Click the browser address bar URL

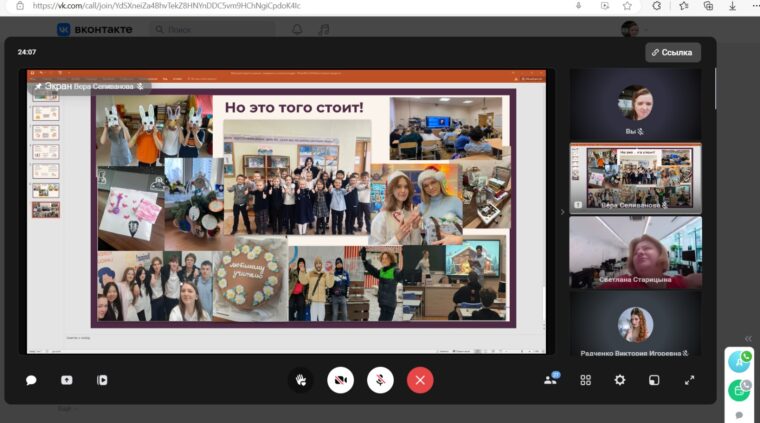coord(170,6)
